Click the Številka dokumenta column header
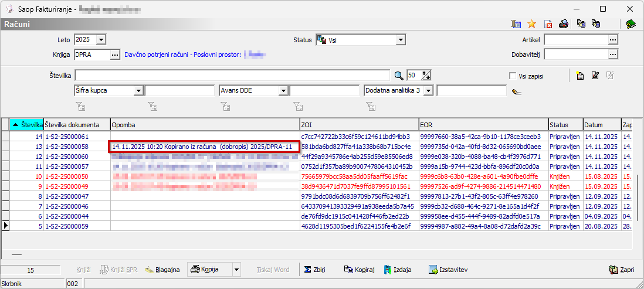This screenshot has height=289, width=644. point(77,125)
